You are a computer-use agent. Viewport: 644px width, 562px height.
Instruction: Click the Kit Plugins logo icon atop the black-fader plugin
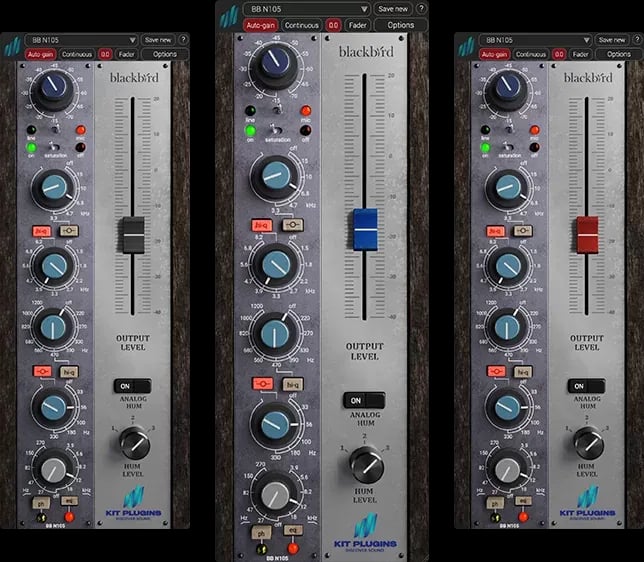tap(13, 47)
